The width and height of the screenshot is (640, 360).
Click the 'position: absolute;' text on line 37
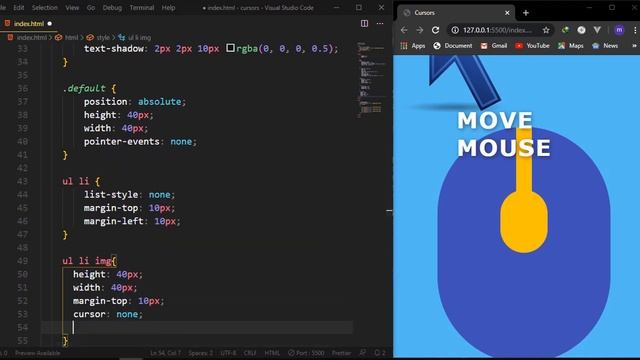(135, 102)
